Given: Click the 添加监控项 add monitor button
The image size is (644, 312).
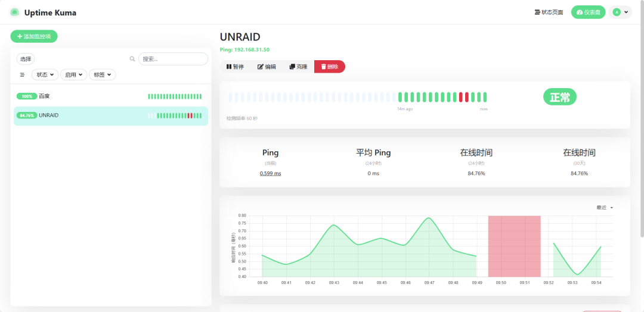Looking at the screenshot, I should coord(34,36).
